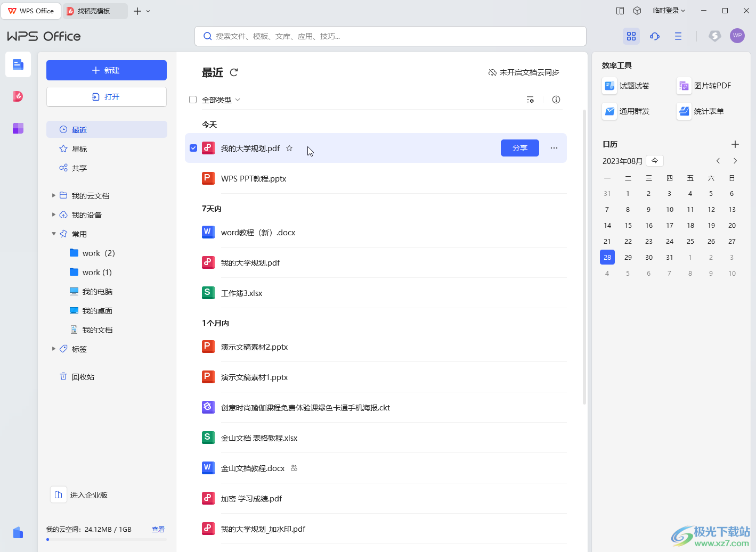Click the file list vertical scrollbar

(584, 257)
